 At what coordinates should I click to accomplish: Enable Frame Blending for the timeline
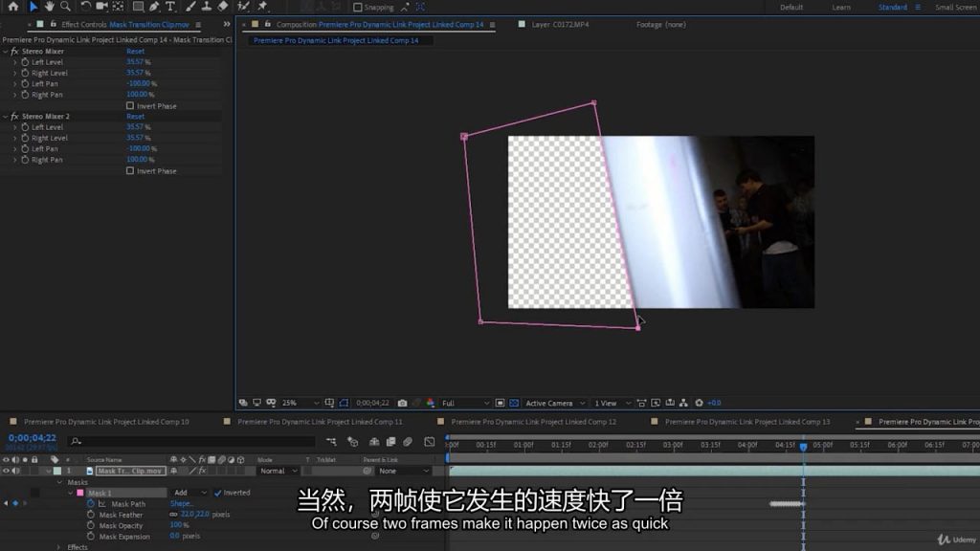pyautogui.click(x=390, y=442)
